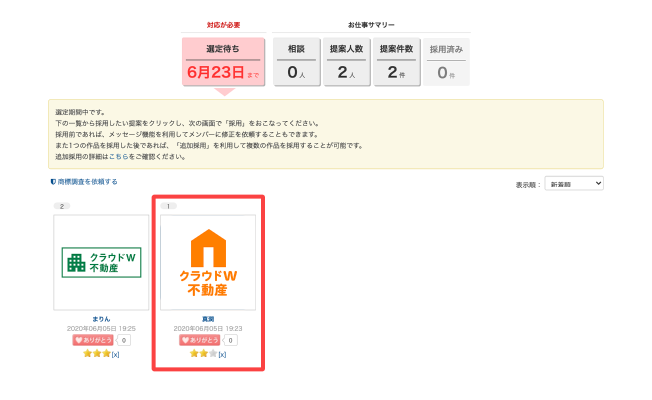This screenshot has height=400, width=652.
Task: Rate まりん's proposal one star
Action: 86,353
